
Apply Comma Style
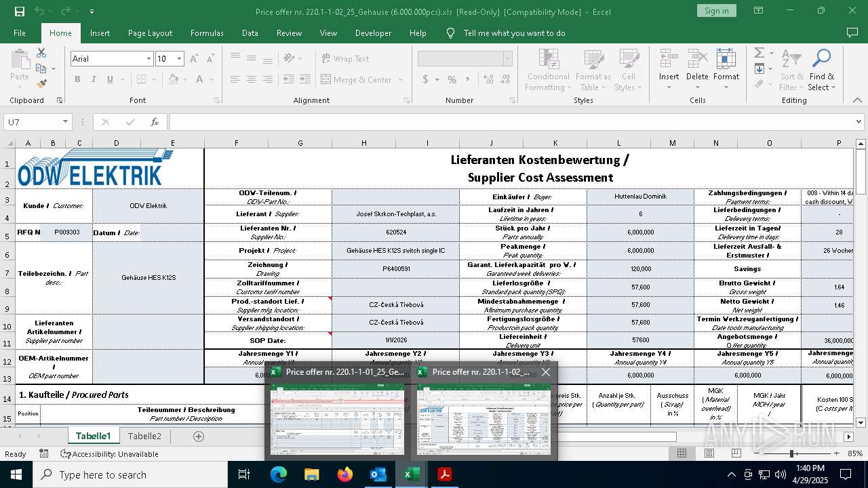[469, 79]
